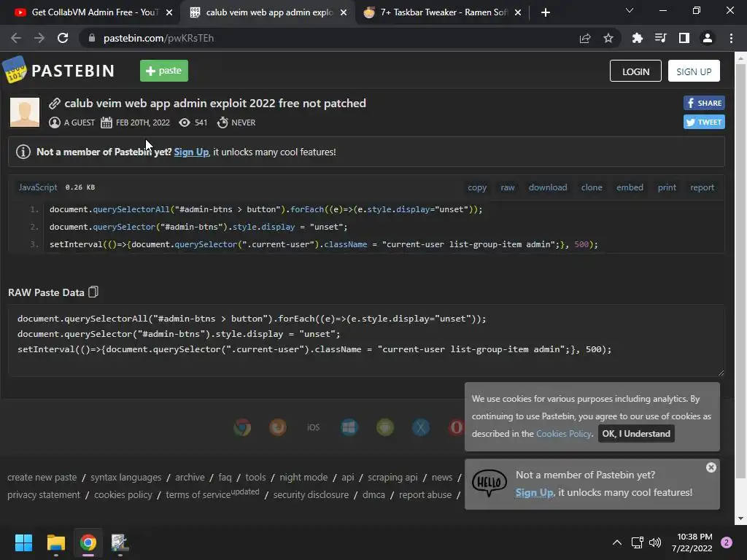Clone this paste
747x560 pixels.
pyautogui.click(x=592, y=187)
